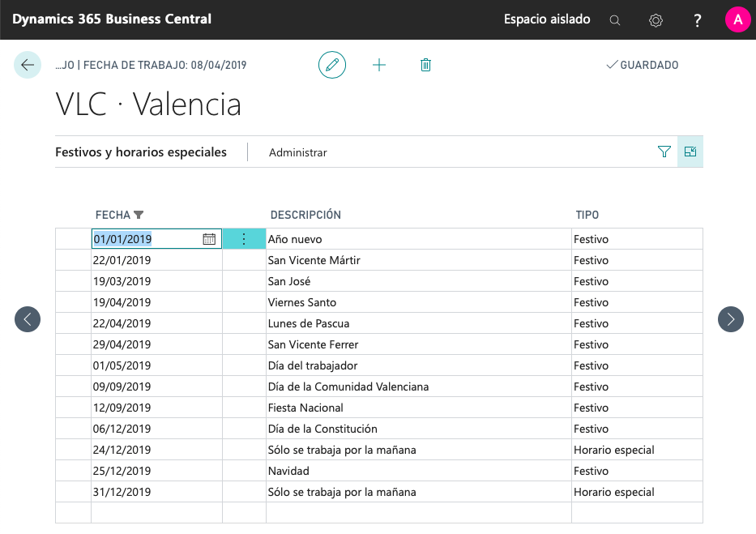Click the pencil edit icon
Viewport: 756px width, 534px height.
tap(331, 65)
